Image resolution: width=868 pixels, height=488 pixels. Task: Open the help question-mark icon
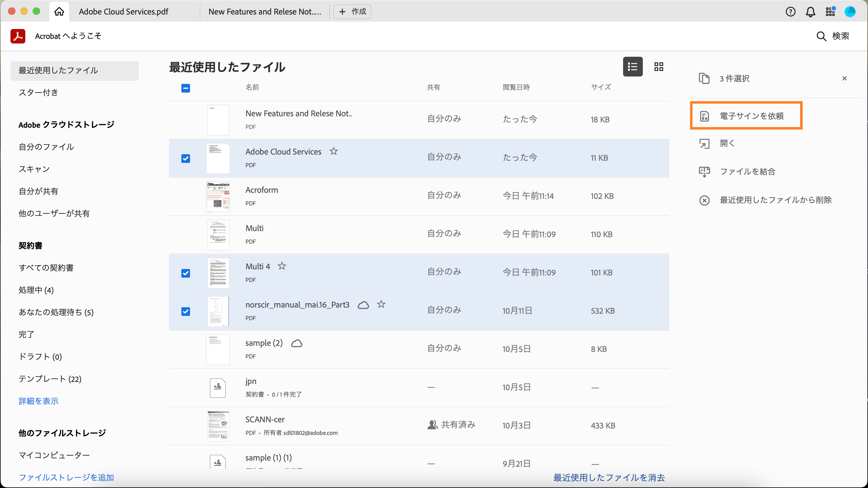790,12
